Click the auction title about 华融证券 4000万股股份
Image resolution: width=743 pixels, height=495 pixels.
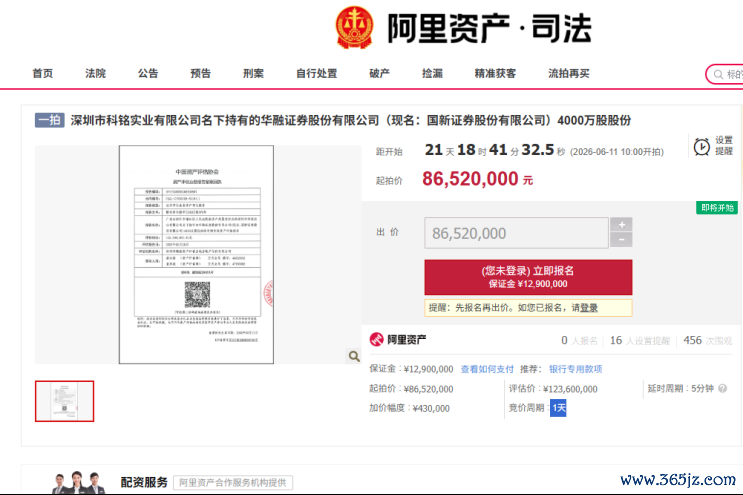351,120
